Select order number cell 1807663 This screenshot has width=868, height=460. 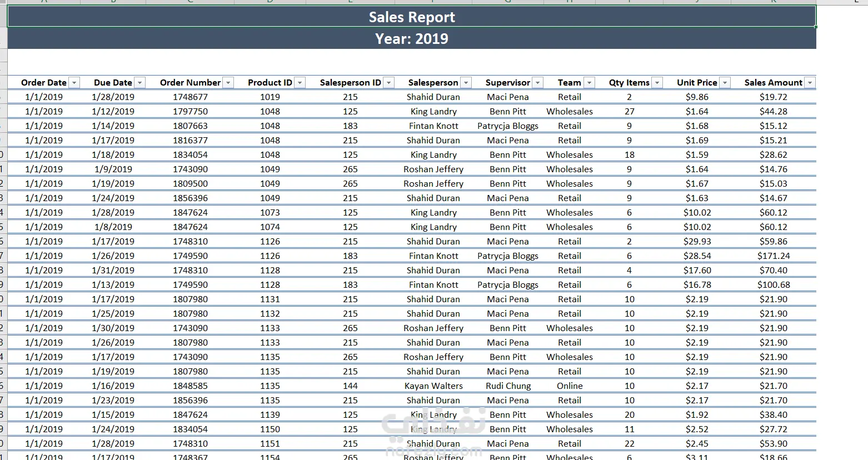click(190, 126)
